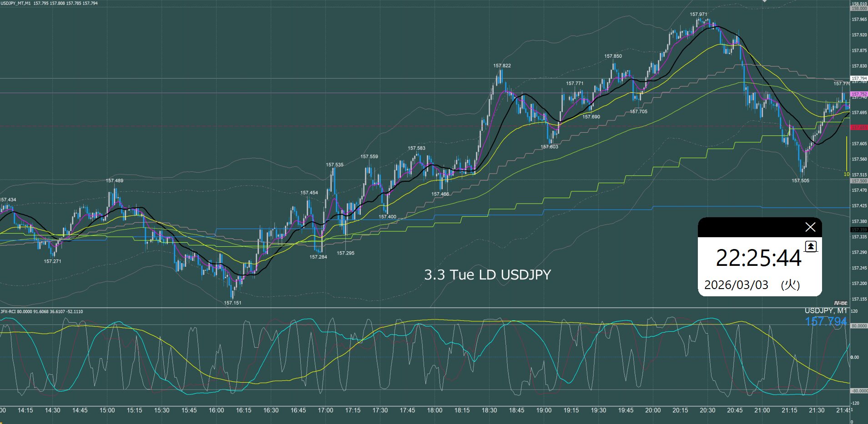
Task: Select the '3.3 Tue LD USDJPY' text label
Action: [487, 275]
